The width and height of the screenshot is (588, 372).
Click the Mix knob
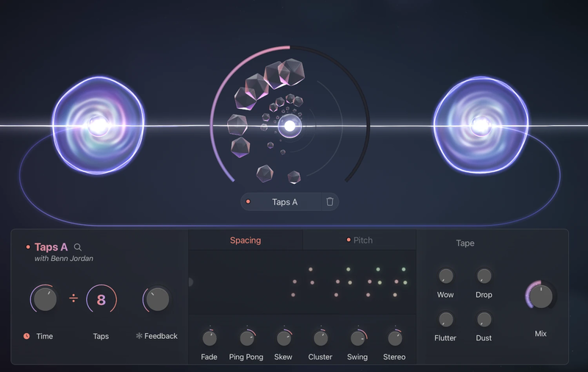tap(541, 296)
